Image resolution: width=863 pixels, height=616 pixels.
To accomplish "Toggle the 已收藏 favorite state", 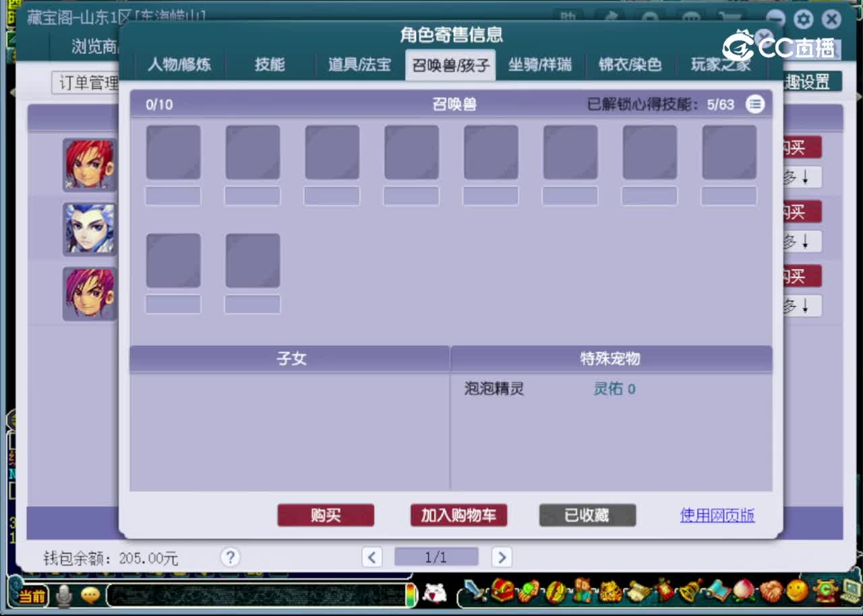I will tap(587, 515).
